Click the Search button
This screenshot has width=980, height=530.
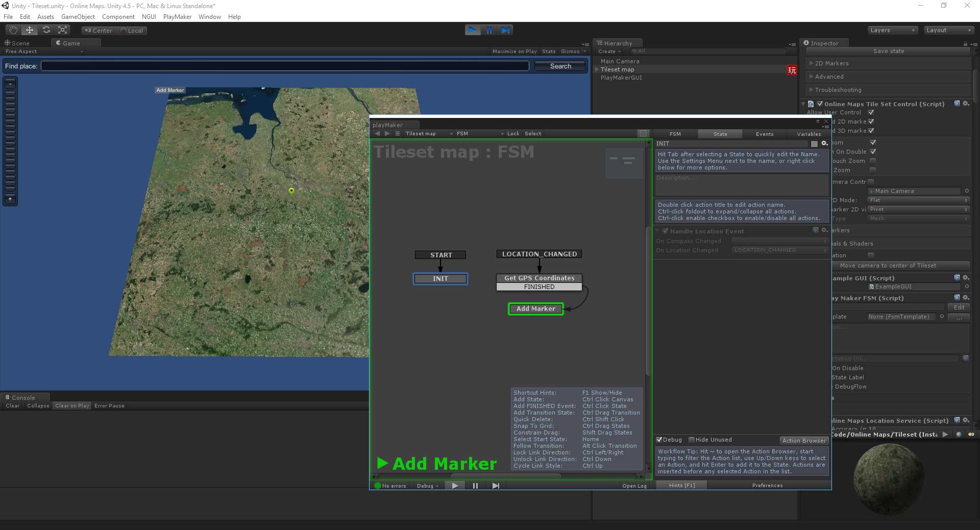[x=560, y=66]
